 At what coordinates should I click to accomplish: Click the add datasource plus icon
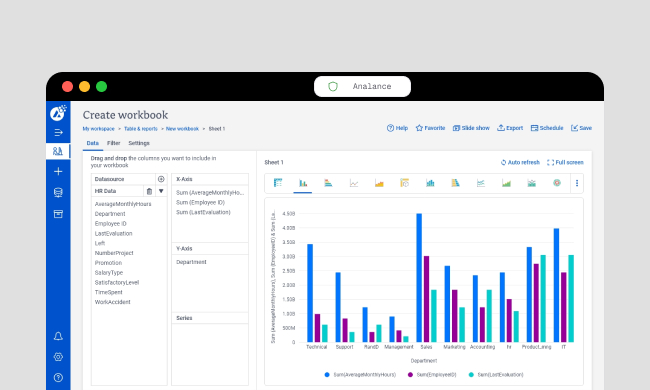(x=161, y=179)
